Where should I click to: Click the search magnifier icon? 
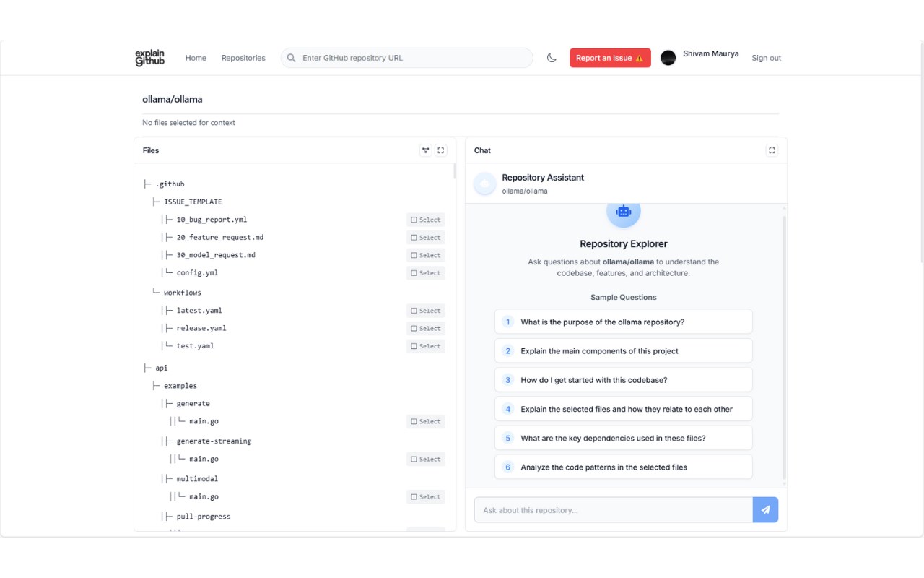pos(292,58)
